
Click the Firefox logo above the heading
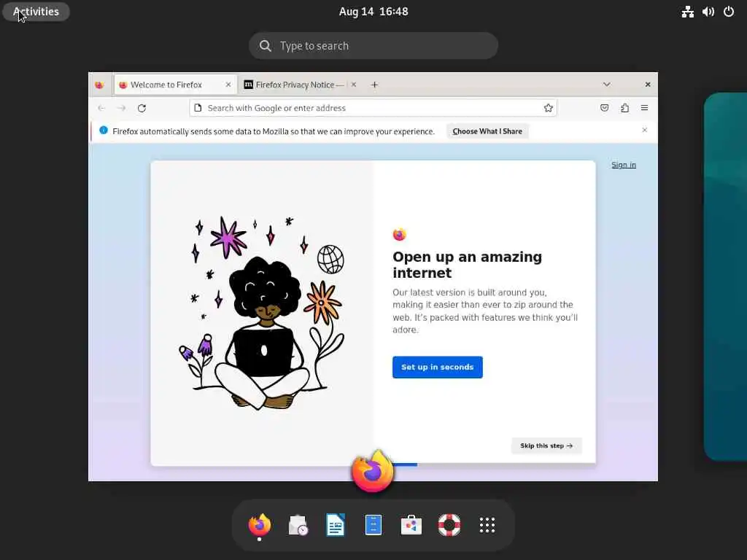(x=399, y=234)
